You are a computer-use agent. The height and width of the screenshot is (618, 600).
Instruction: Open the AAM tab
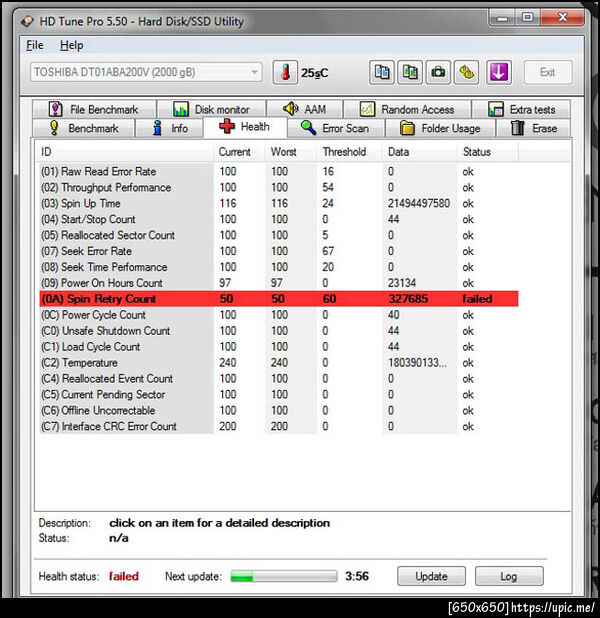(305, 109)
